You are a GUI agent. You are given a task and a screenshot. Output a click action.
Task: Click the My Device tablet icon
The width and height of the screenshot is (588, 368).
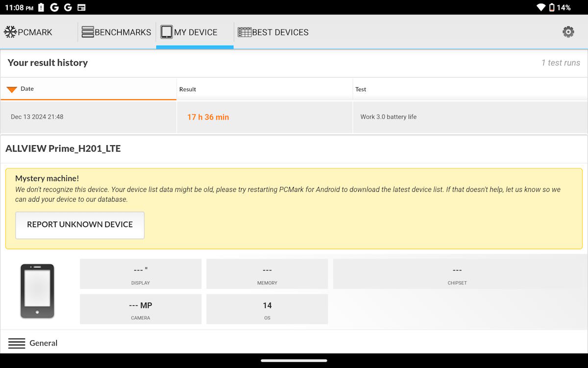167,32
